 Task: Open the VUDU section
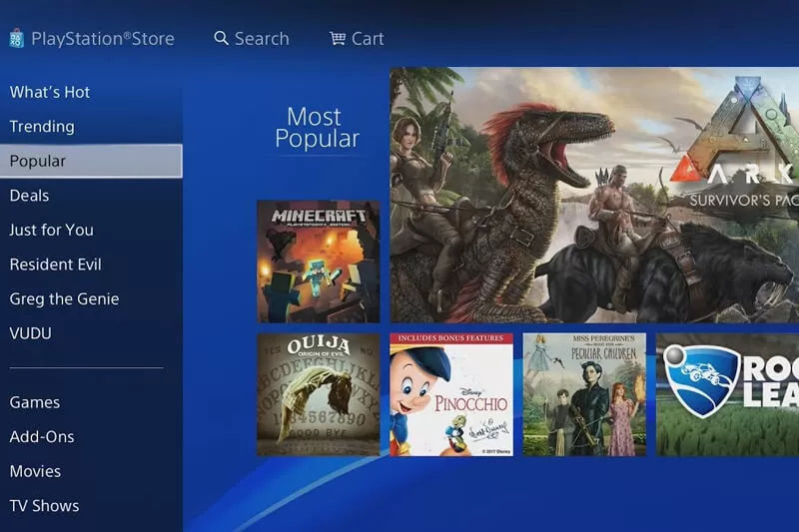31,333
